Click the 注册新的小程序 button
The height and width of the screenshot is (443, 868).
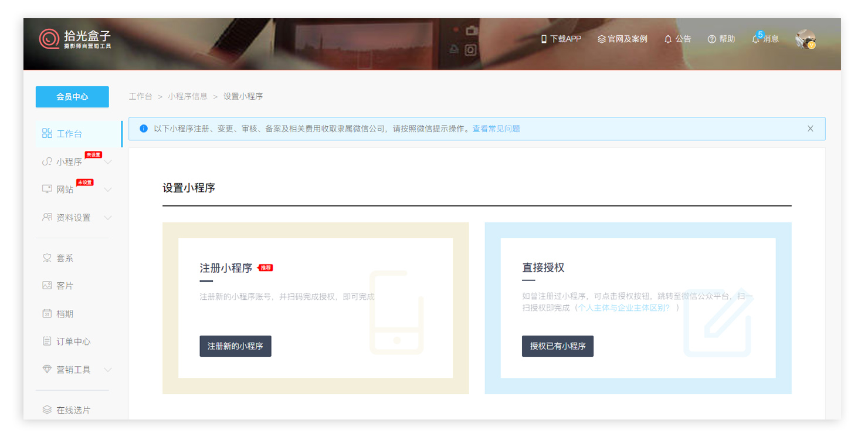[x=235, y=346]
